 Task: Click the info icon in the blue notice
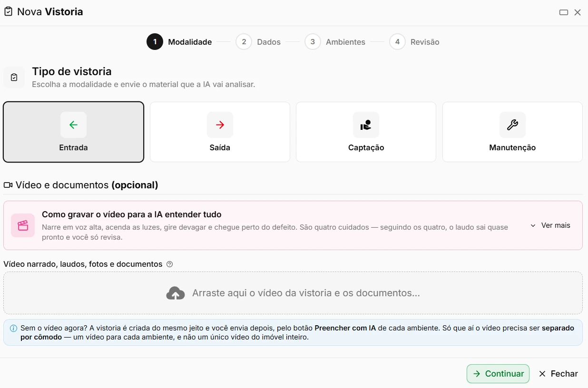click(x=13, y=329)
